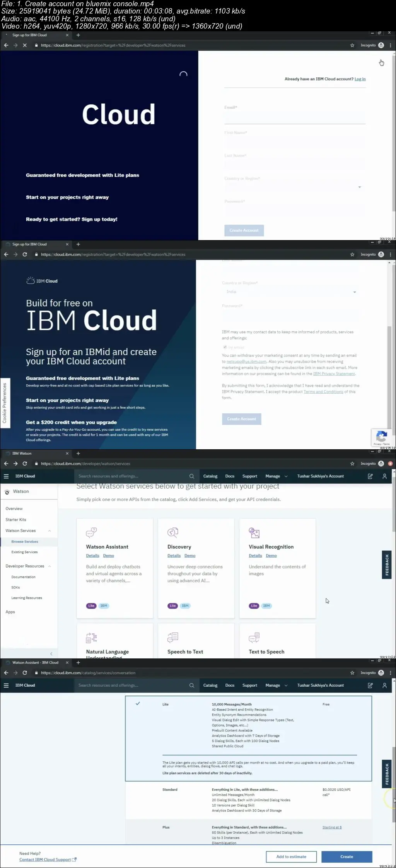Open the hamburger menu in the IBM Watson window
Image resolution: width=396 pixels, height=868 pixels.
click(x=6, y=476)
